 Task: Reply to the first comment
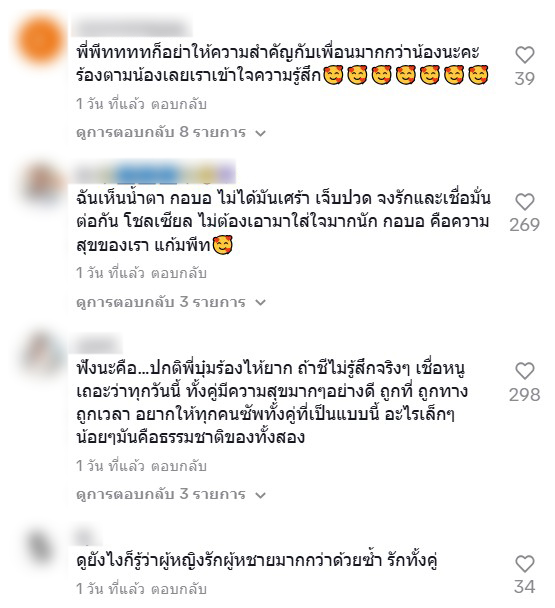click(179, 104)
